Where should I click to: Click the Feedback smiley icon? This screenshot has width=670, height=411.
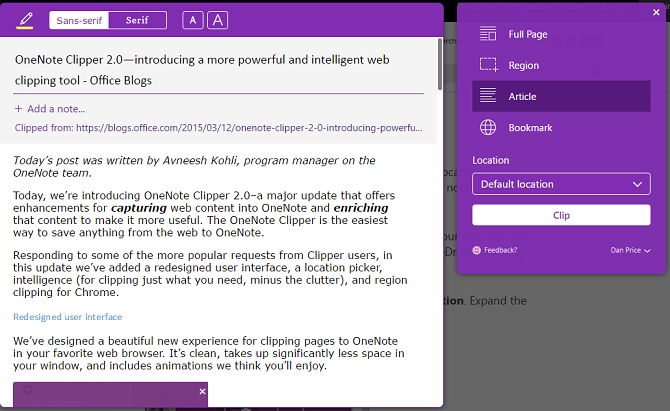[x=476, y=250]
